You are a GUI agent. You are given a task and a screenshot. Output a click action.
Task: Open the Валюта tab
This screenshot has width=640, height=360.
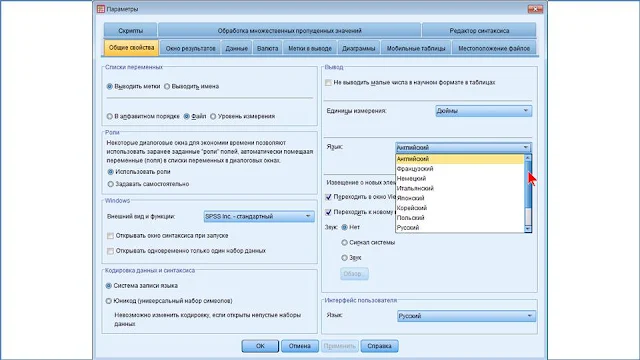267,48
